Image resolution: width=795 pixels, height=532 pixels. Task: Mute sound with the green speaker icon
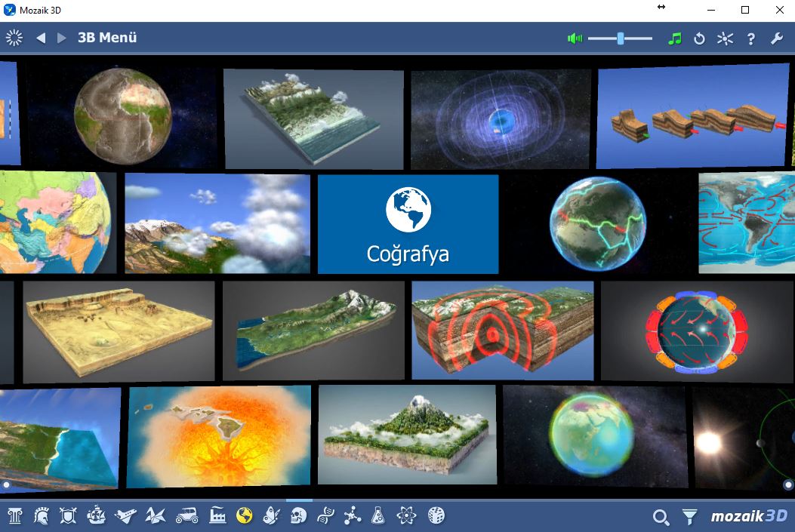point(576,38)
